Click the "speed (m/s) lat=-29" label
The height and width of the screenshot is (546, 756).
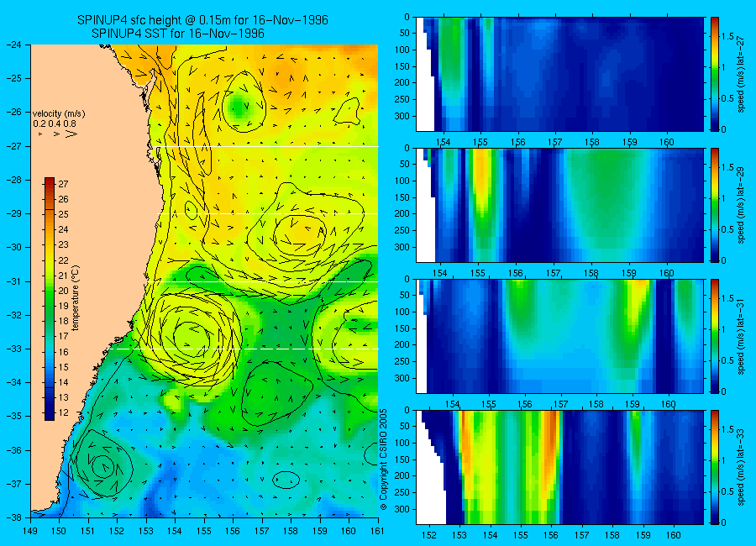click(x=742, y=205)
